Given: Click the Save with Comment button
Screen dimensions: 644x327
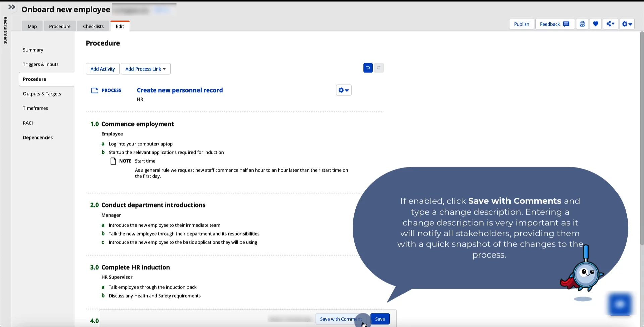Looking at the screenshot, I should [x=341, y=319].
